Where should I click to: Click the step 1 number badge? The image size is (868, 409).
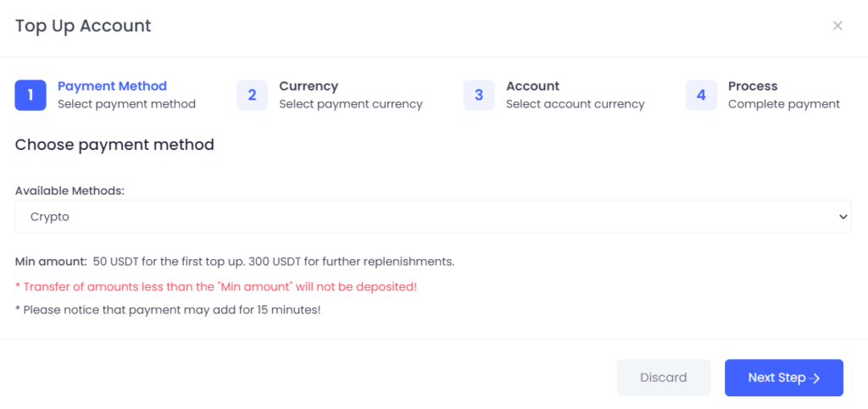pyautogui.click(x=31, y=95)
